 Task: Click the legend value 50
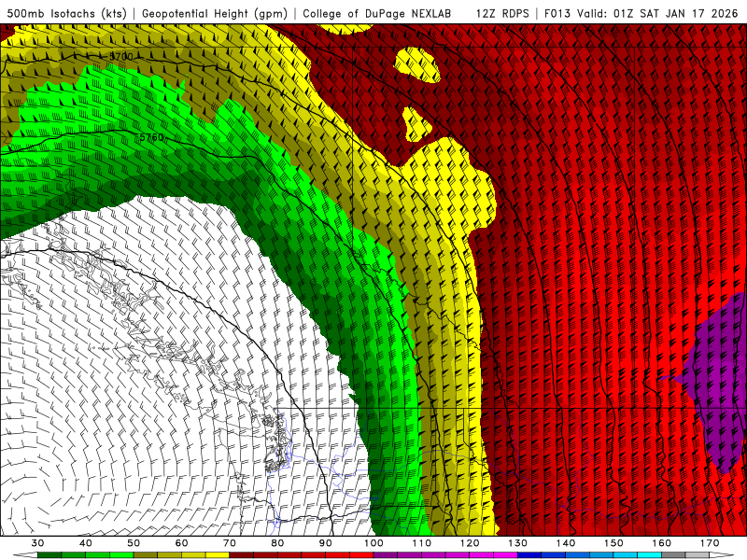[x=134, y=543]
